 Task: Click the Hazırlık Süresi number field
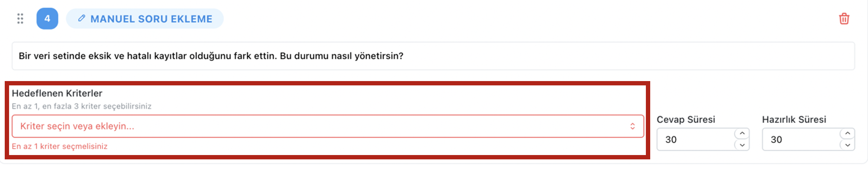click(800, 139)
